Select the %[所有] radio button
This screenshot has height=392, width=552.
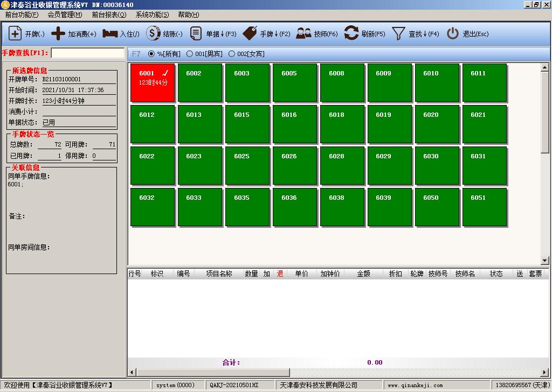point(151,54)
